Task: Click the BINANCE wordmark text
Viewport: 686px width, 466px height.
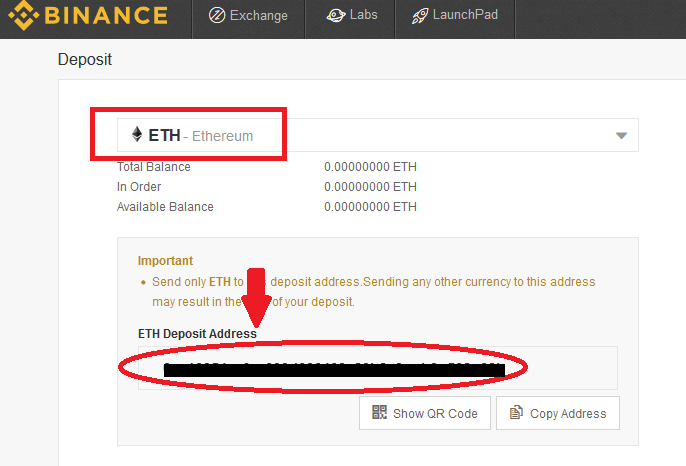Action: pyautogui.click(x=106, y=15)
